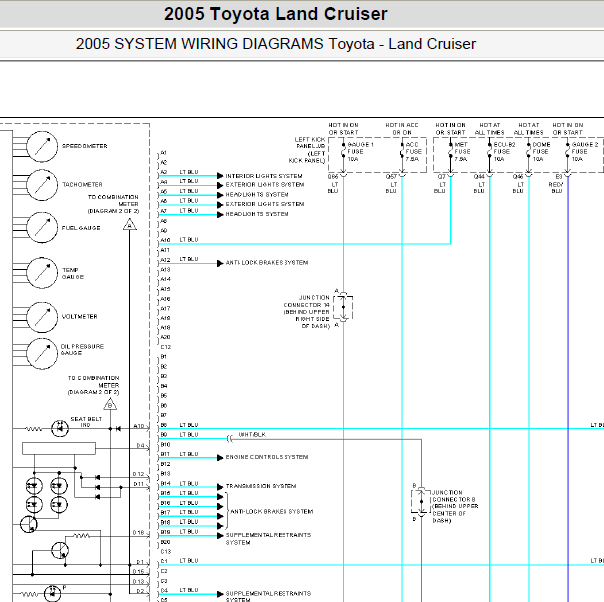Click the ECU-B2 fuse symbol
The height and width of the screenshot is (602, 604).
(x=490, y=152)
